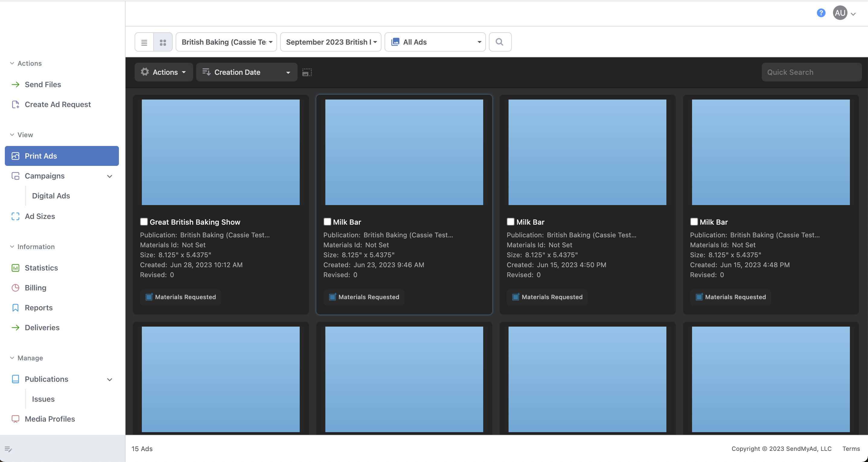This screenshot has height=462, width=868.
Task: Open the Milk Bar 4:50 PM ad thumbnail
Action: point(587,152)
